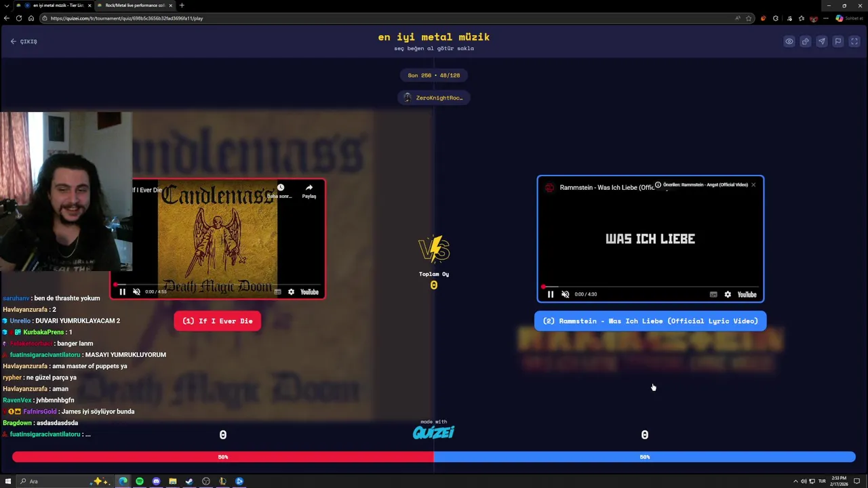Open File Explorer from taskbar
This screenshot has width=868, height=488.
click(x=173, y=481)
